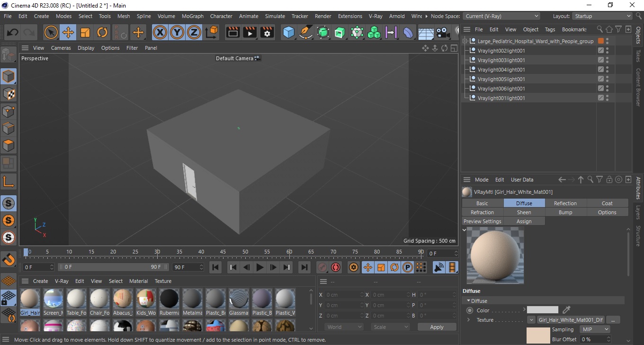Image resolution: width=644 pixels, height=345 pixels.
Task: Click the Apply button in coordinates
Action: point(437,327)
